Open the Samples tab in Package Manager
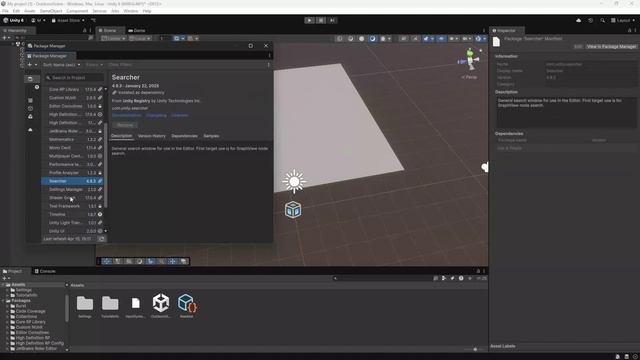 click(x=211, y=136)
